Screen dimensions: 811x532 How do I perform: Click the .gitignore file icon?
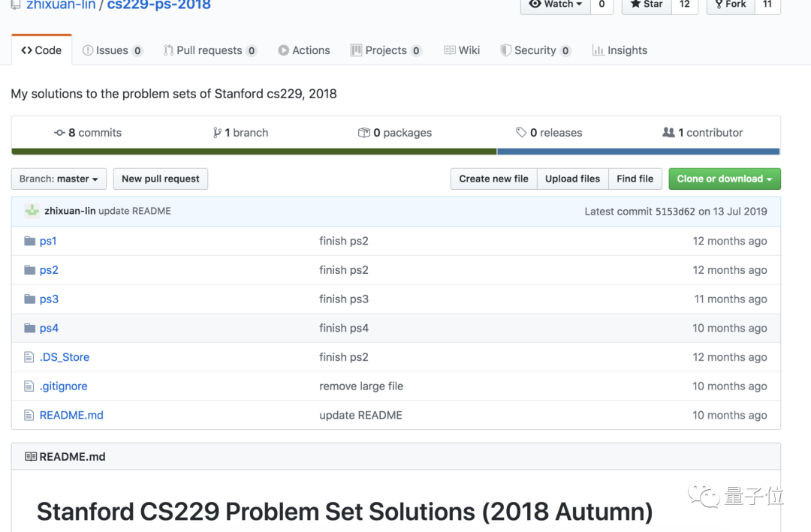pyautogui.click(x=30, y=386)
